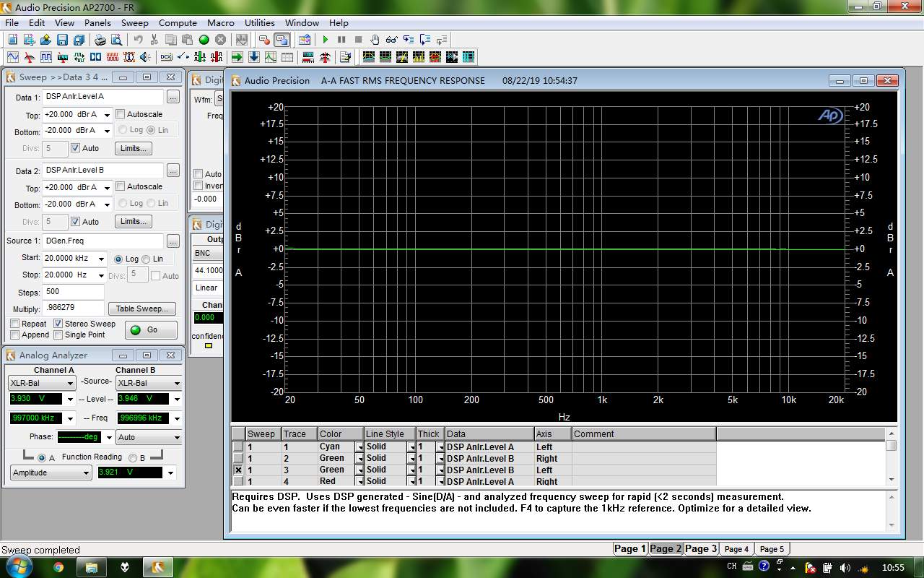The height and width of the screenshot is (578, 924).
Task: Open the Sweep menu
Action: pos(134,22)
